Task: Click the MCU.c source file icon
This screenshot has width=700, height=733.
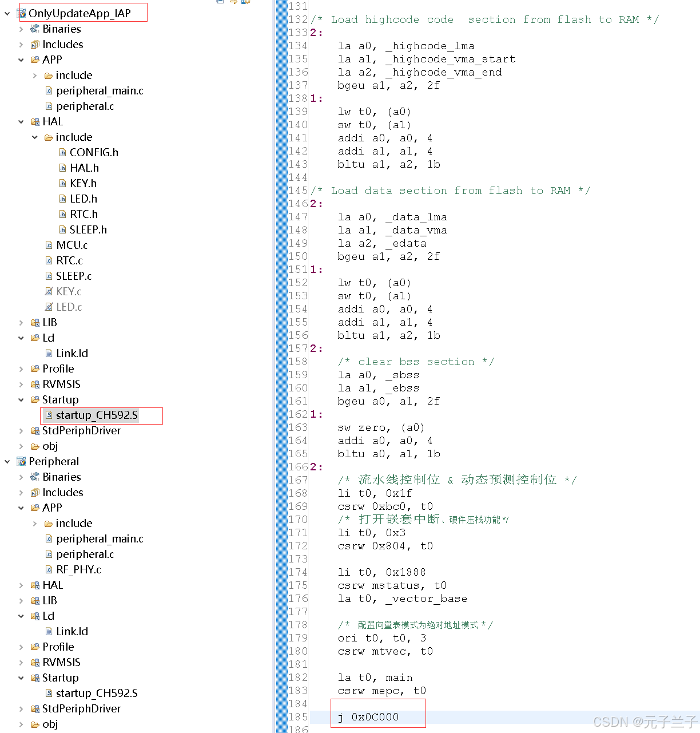Action: point(49,245)
